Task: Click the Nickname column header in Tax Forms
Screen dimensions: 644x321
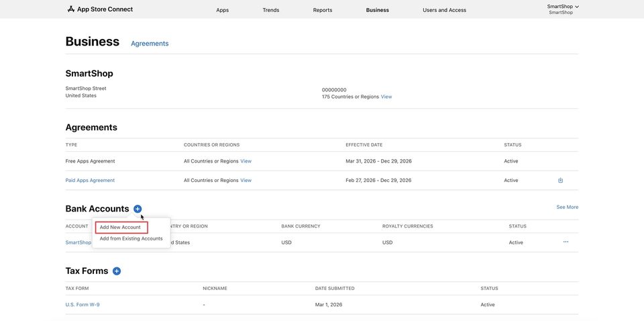Action: pyautogui.click(x=215, y=289)
